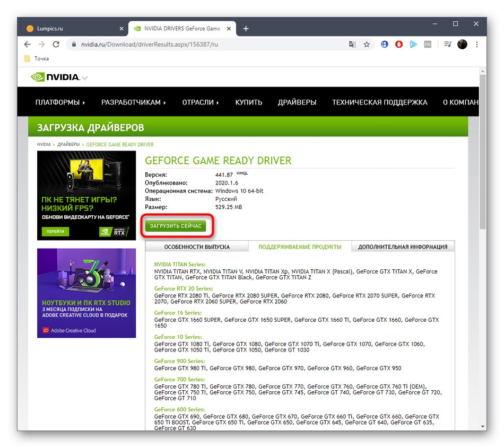Image resolution: width=504 pixels, height=448 pixels.
Task: Minimize the Chrome window
Action: (435, 24)
